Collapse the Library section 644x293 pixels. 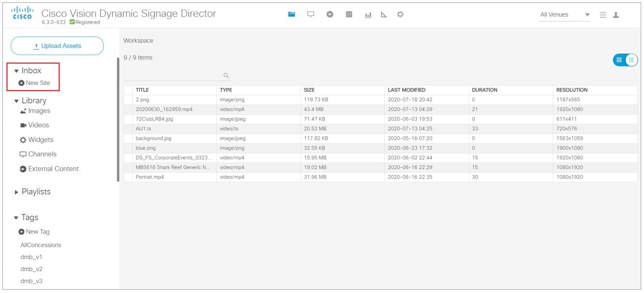tap(16, 101)
